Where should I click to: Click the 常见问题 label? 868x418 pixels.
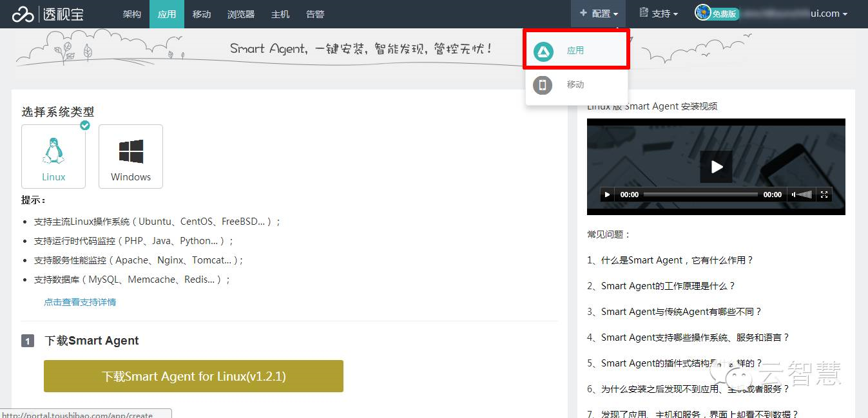608,234
